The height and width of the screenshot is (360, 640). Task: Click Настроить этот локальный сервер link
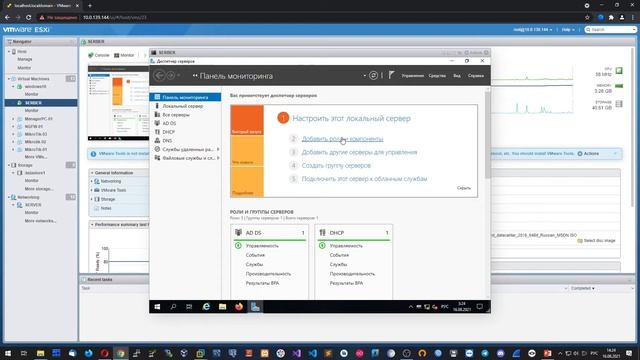[351, 118]
